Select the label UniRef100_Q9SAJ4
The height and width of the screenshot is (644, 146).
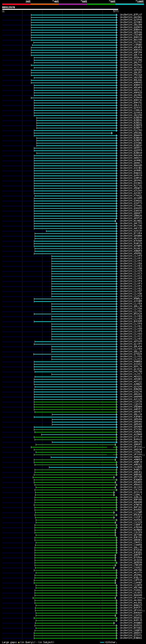(131, 58)
